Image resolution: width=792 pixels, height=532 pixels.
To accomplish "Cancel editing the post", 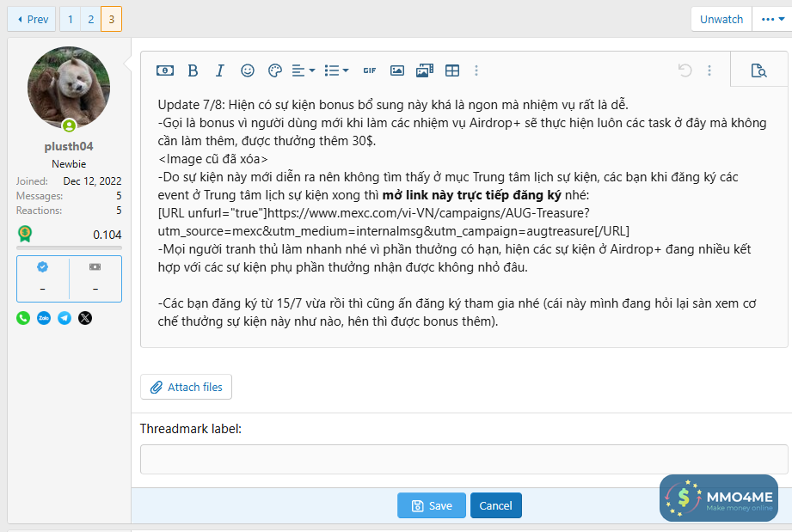I will (x=495, y=505).
